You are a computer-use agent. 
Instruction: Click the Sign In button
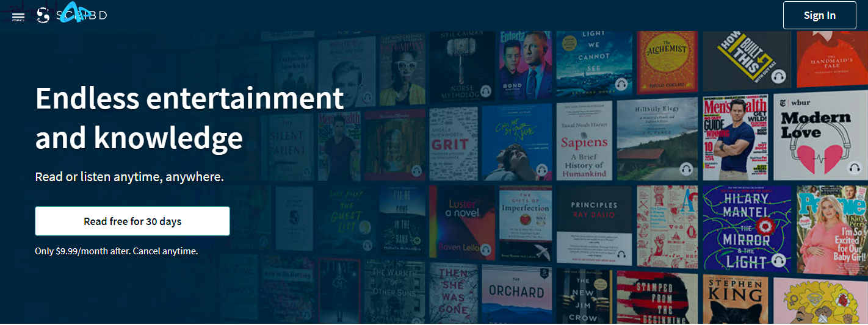819,15
